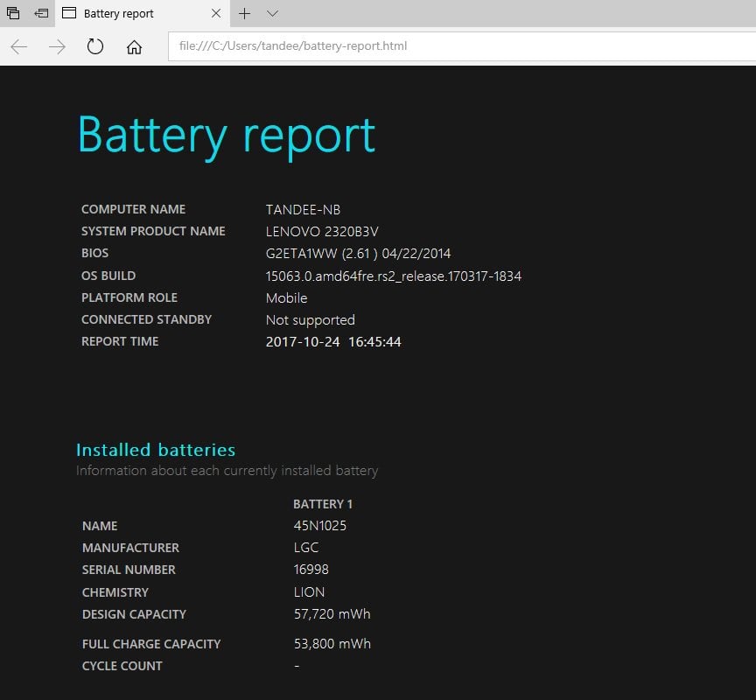
Task: Open the tabs you've set aside icon
Action: point(13,13)
